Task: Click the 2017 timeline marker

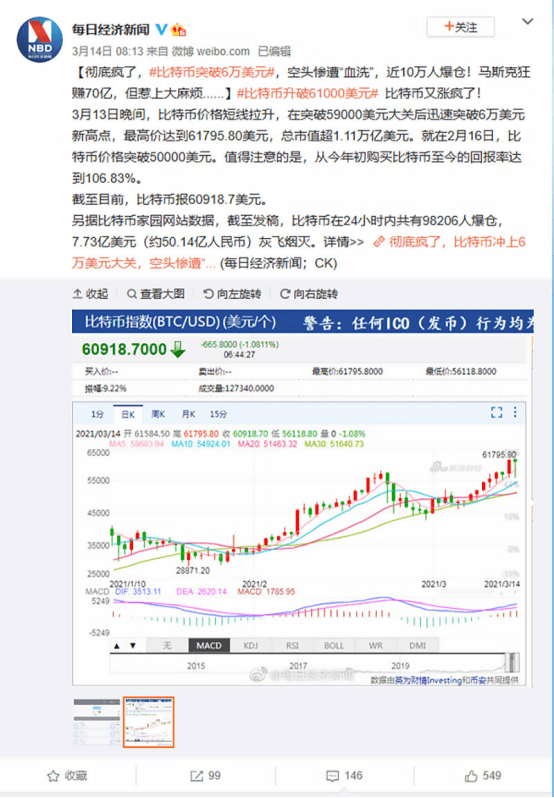Action: tap(298, 666)
